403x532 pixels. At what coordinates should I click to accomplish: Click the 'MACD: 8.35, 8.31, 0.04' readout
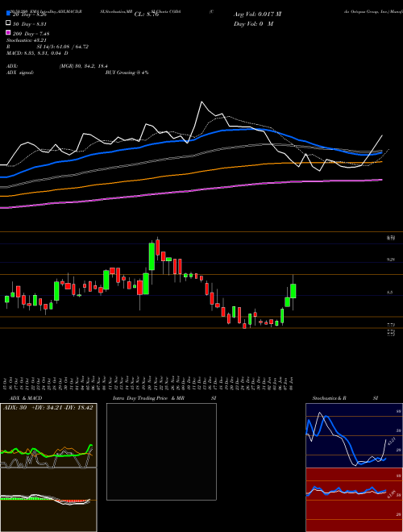pyautogui.click(x=37, y=53)
